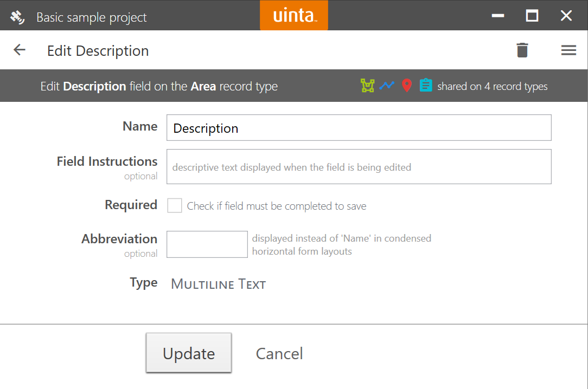Focus the Name text field
This screenshot has width=588, height=389.
[x=359, y=128]
